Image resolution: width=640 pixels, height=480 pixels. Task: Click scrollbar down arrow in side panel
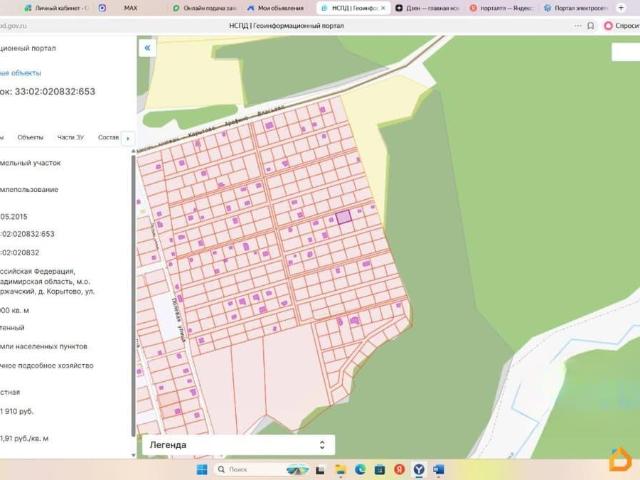point(133,455)
